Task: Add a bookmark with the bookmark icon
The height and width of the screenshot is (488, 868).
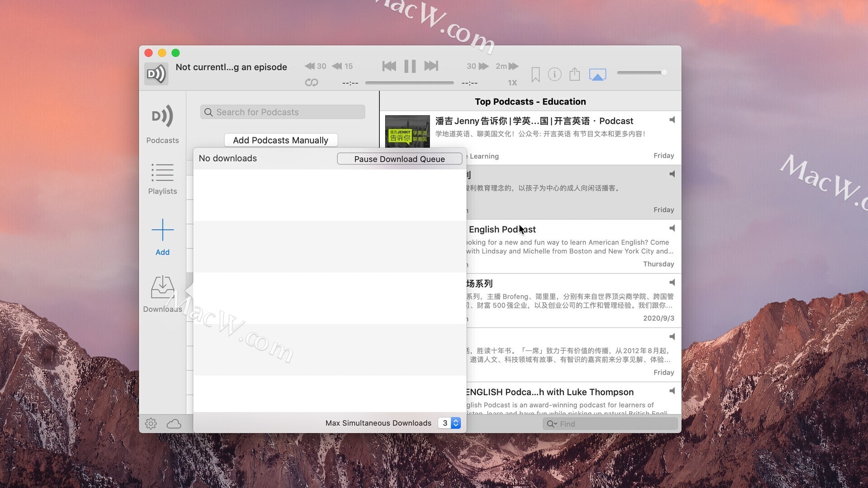Action: click(536, 75)
